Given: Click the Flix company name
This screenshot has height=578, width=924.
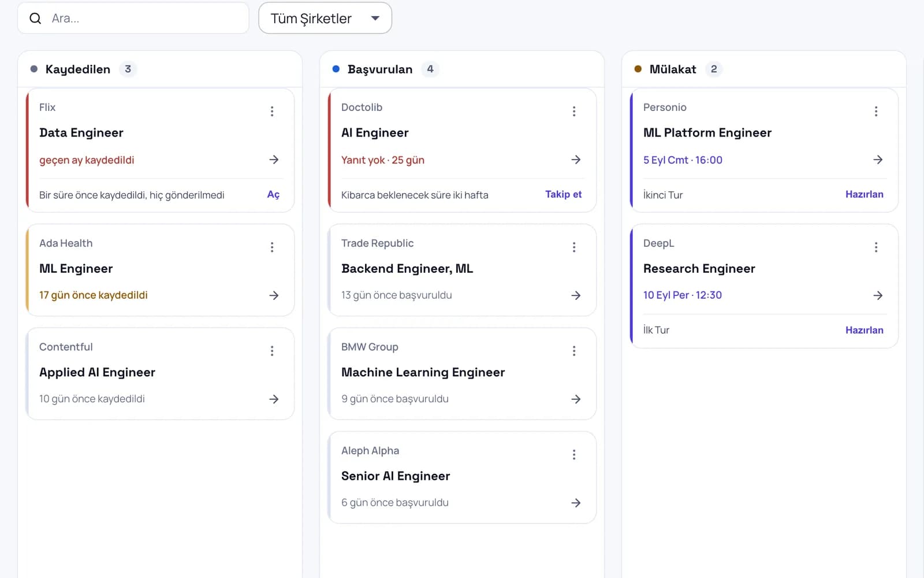Looking at the screenshot, I should click(x=47, y=108).
